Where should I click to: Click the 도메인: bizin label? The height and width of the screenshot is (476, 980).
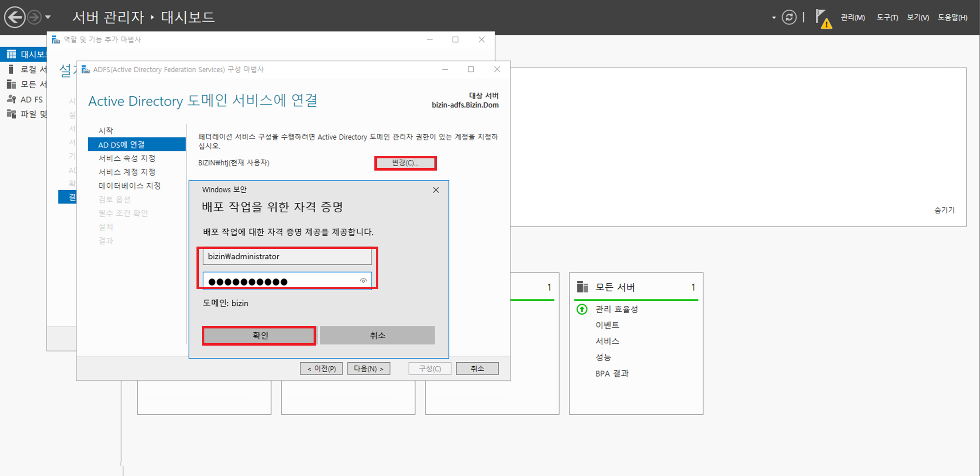pyautogui.click(x=226, y=303)
